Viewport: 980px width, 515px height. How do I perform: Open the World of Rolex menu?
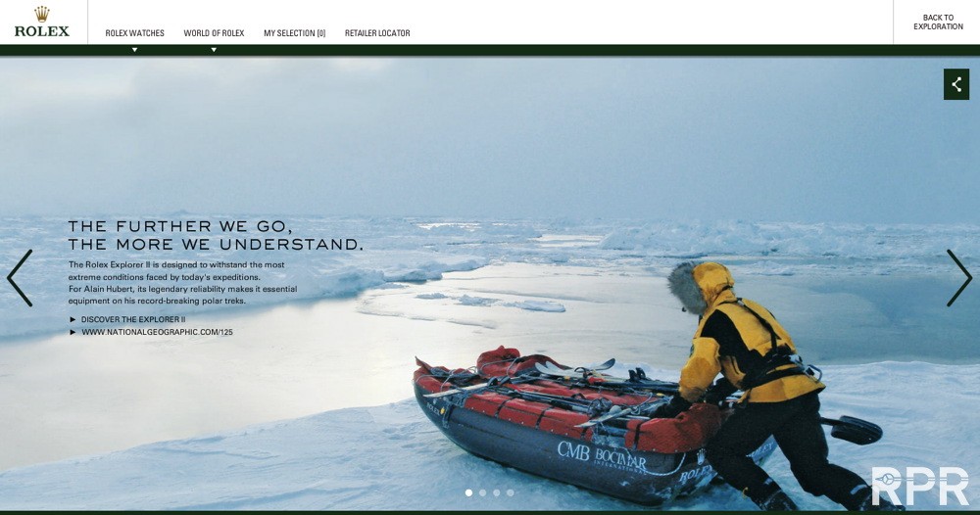tap(214, 33)
